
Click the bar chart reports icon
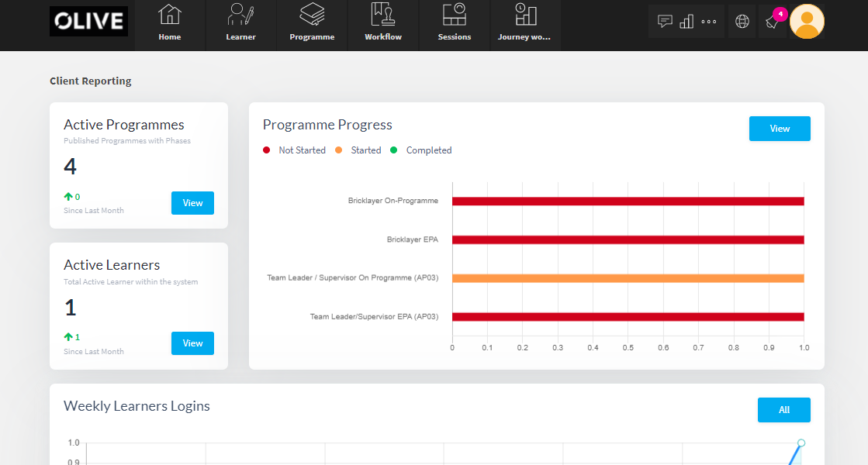(686, 21)
